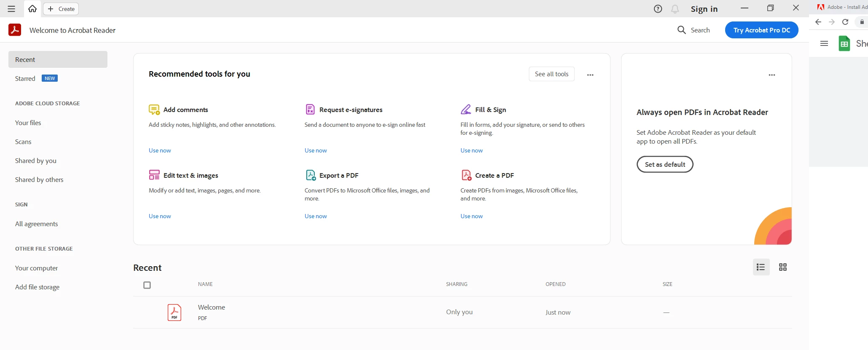The image size is (868, 350).
Task: Open more options for Recommended tools
Action: (x=590, y=75)
